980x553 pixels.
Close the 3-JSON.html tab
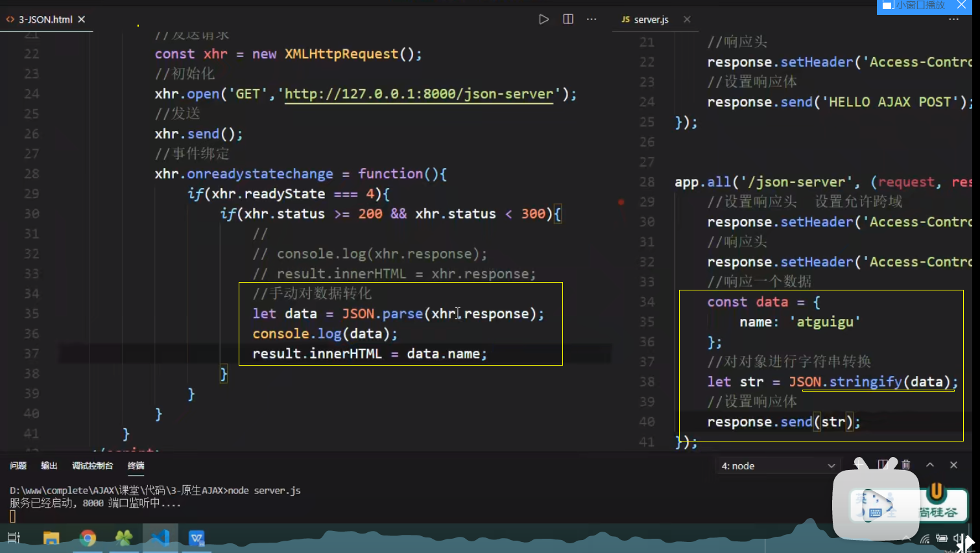pyautogui.click(x=82, y=19)
